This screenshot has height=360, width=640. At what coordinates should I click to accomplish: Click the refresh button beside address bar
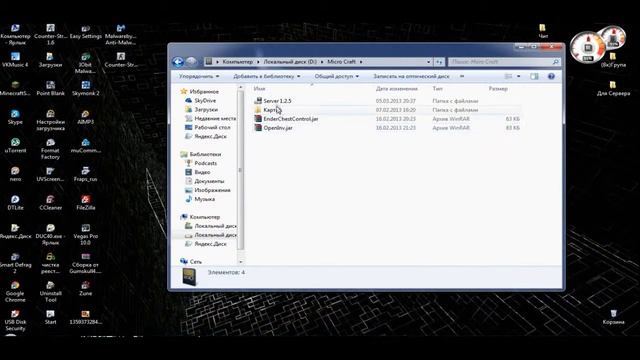(x=439, y=62)
